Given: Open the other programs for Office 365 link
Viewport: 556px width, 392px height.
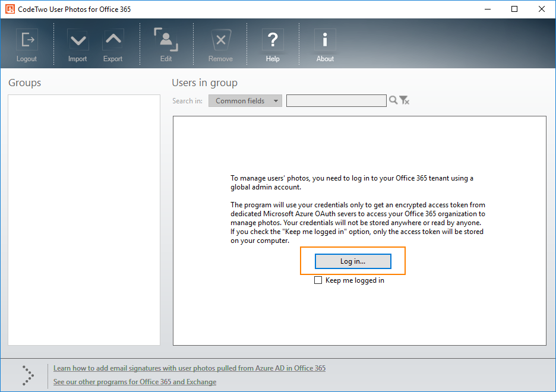Looking at the screenshot, I should (x=135, y=382).
